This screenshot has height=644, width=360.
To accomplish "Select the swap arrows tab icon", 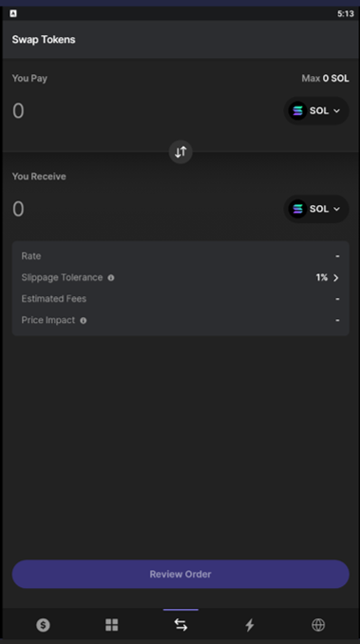I will 180,625.
